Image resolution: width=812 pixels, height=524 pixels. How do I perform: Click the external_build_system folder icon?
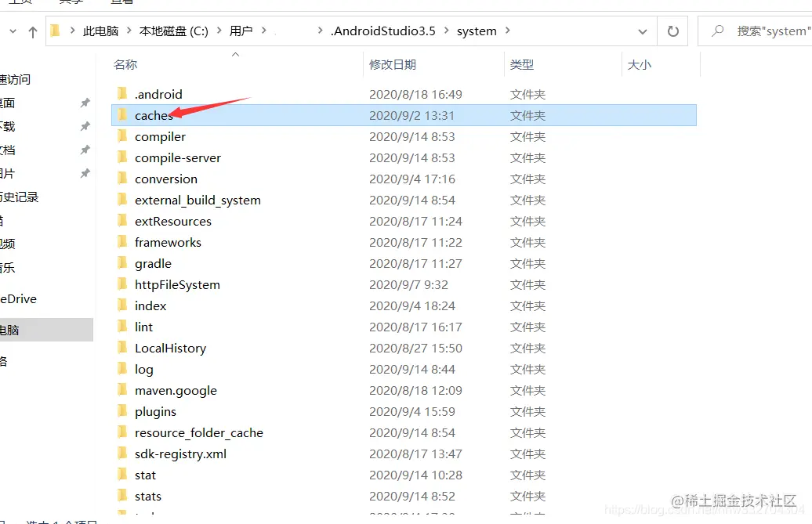[122, 200]
